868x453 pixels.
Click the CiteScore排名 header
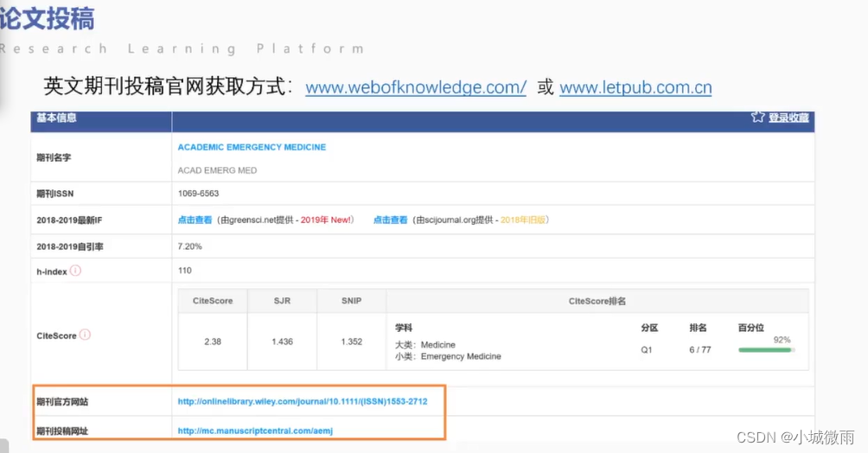coord(597,301)
